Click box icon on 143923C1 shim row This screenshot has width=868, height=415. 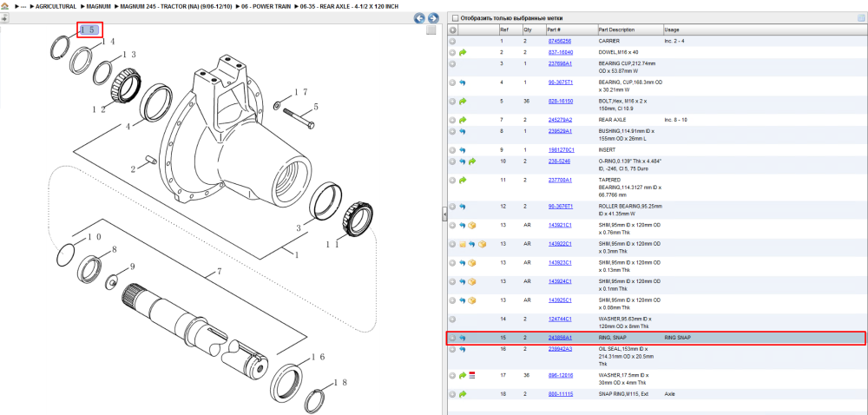point(472,263)
